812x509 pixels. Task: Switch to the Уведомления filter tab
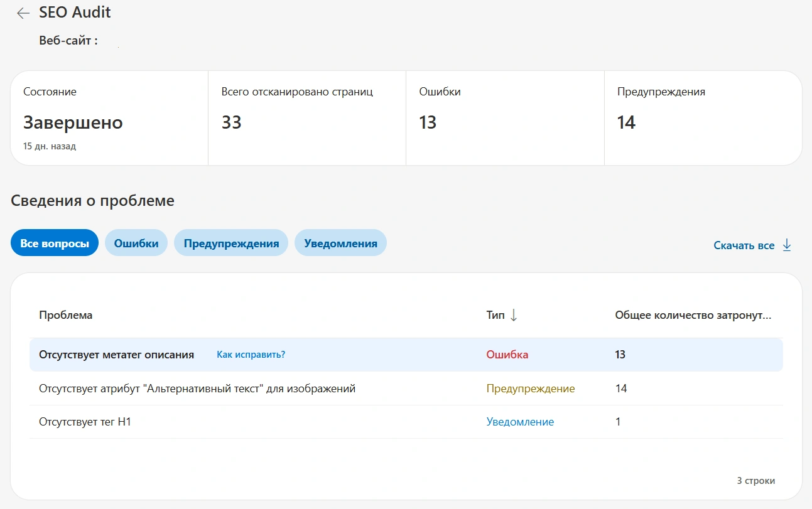pos(340,243)
